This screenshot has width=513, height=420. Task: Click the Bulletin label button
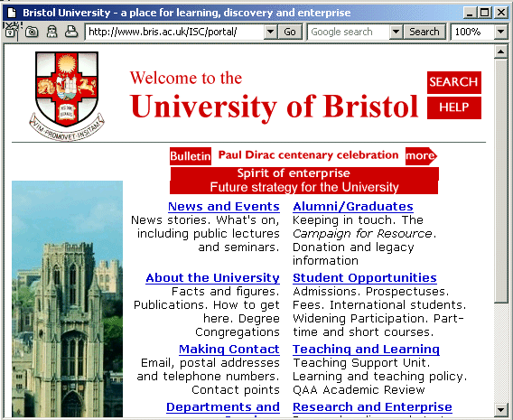[x=190, y=156]
